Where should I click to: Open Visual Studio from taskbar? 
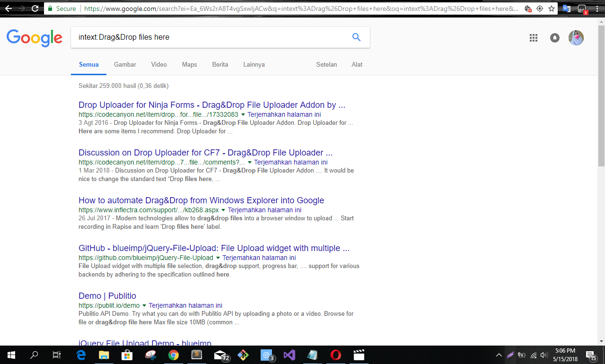coord(289,355)
